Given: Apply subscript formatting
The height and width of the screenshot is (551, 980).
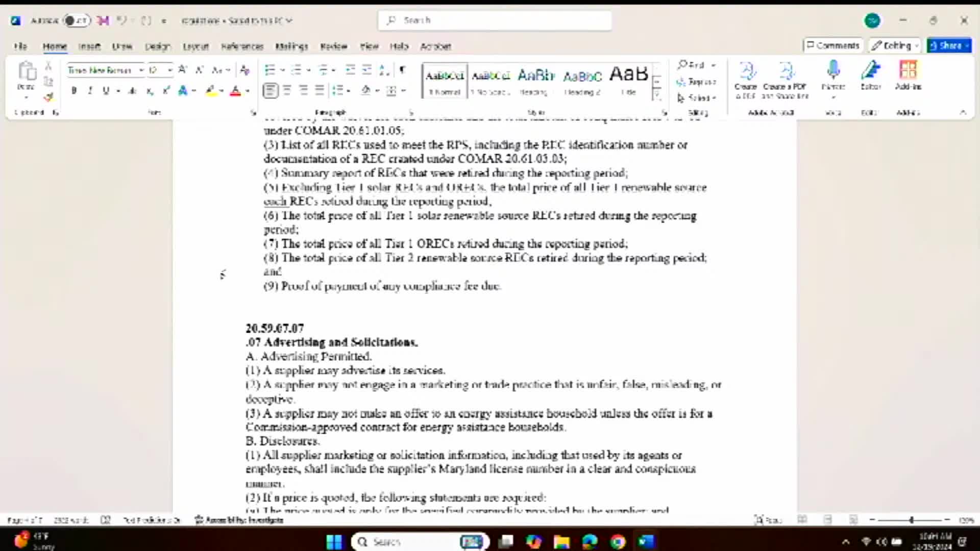Looking at the screenshot, I should click(150, 91).
